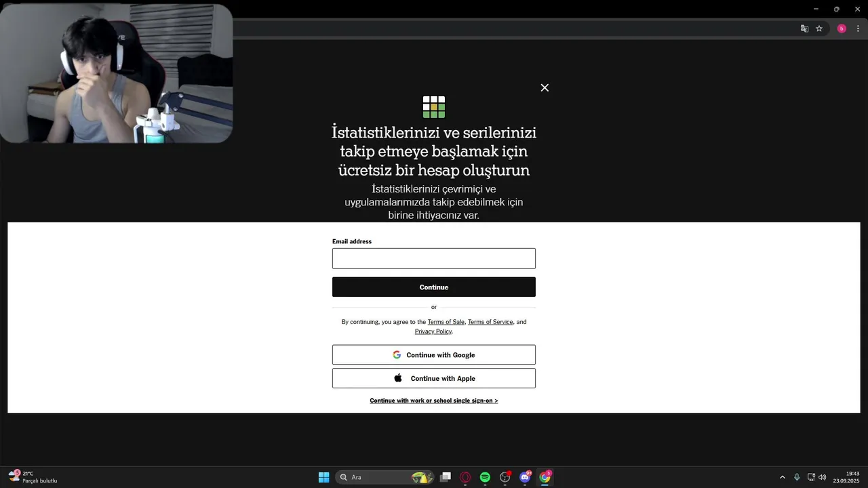Image resolution: width=868 pixels, height=488 pixels.
Task: Open Task View from the taskbar
Action: (x=446, y=477)
